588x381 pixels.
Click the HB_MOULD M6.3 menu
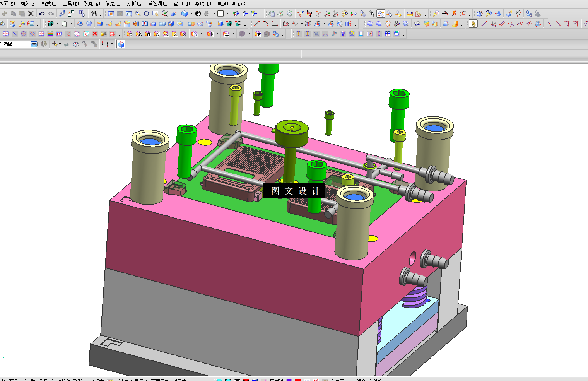pos(231,3)
